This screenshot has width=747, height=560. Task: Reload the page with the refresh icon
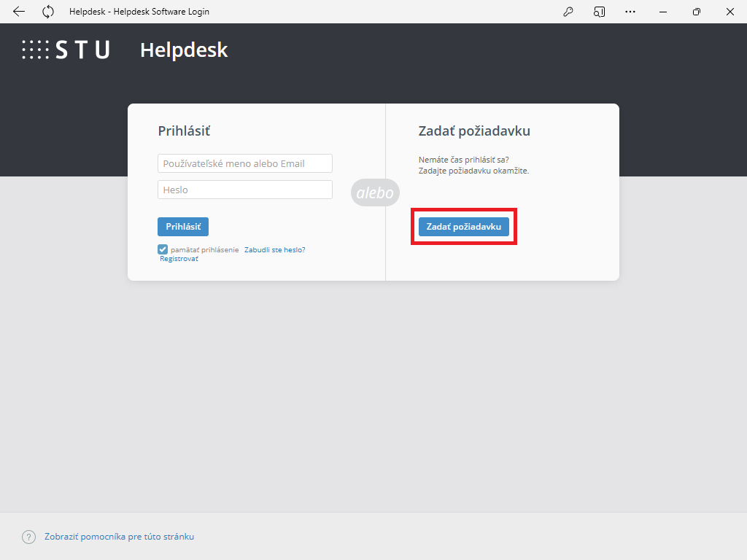pos(48,12)
